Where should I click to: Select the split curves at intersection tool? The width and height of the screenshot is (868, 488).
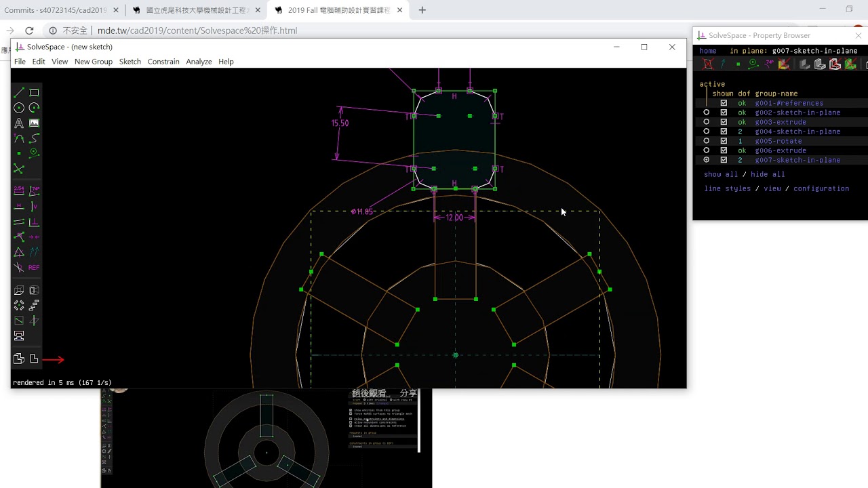(19, 169)
